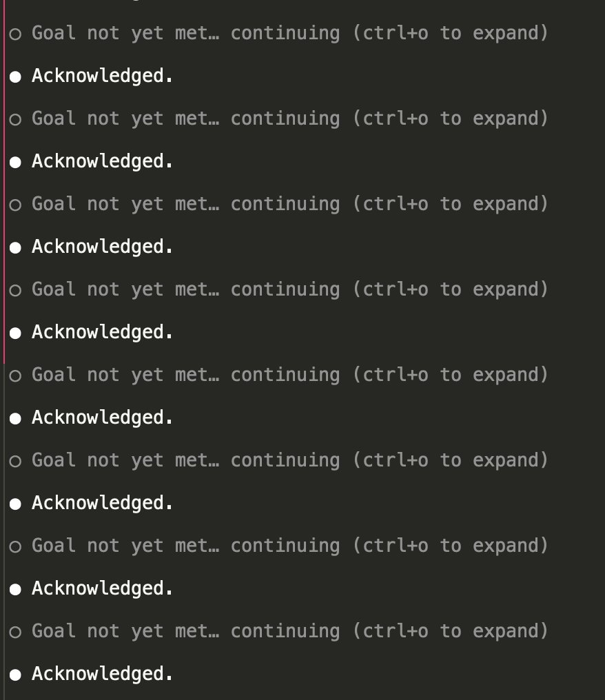Click the hollow circle beside the topmost Goal line
The width and height of the screenshot is (605, 700).
coord(15,34)
